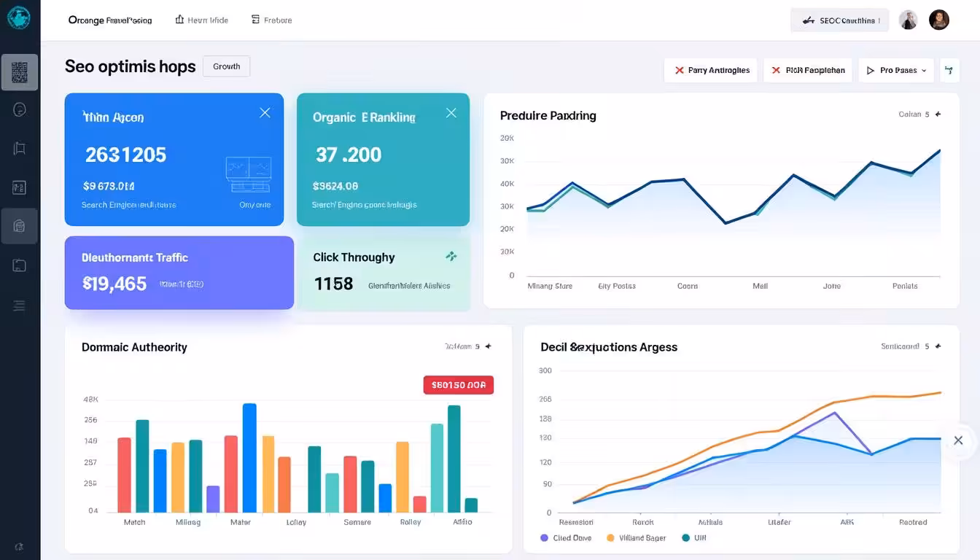This screenshot has height=560, width=980.
Task: Click the green icon on Click Throughy card
Action: click(451, 256)
